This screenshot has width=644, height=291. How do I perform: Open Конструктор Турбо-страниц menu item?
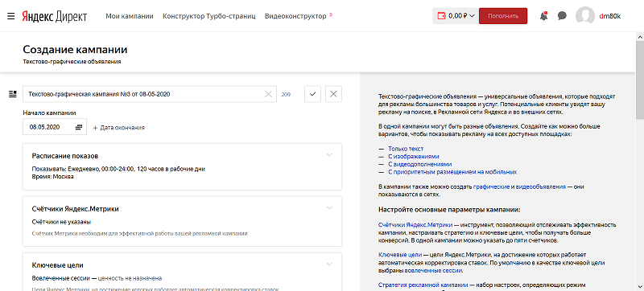209,16
